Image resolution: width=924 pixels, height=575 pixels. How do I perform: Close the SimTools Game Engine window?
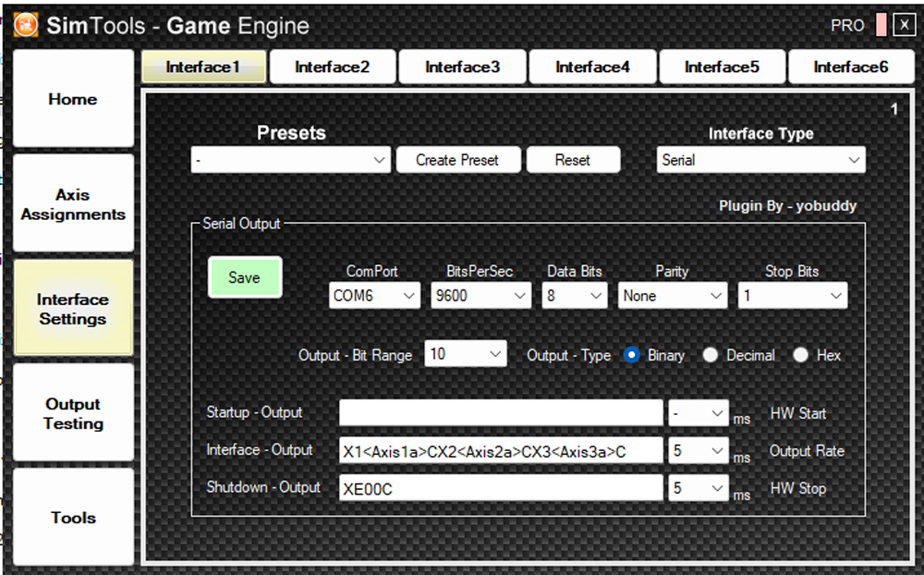[904, 25]
